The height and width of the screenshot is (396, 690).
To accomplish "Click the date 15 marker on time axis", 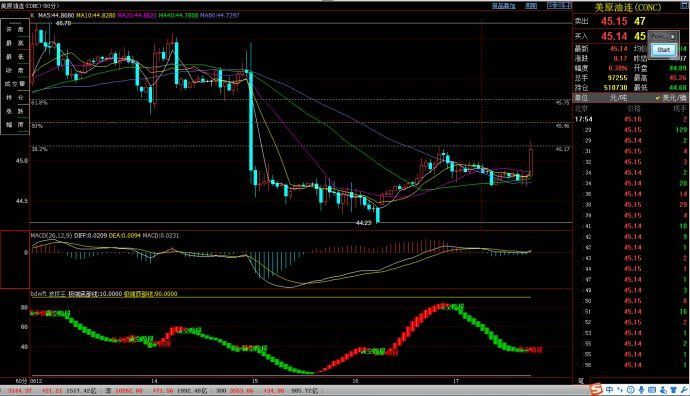I will pyautogui.click(x=255, y=381).
